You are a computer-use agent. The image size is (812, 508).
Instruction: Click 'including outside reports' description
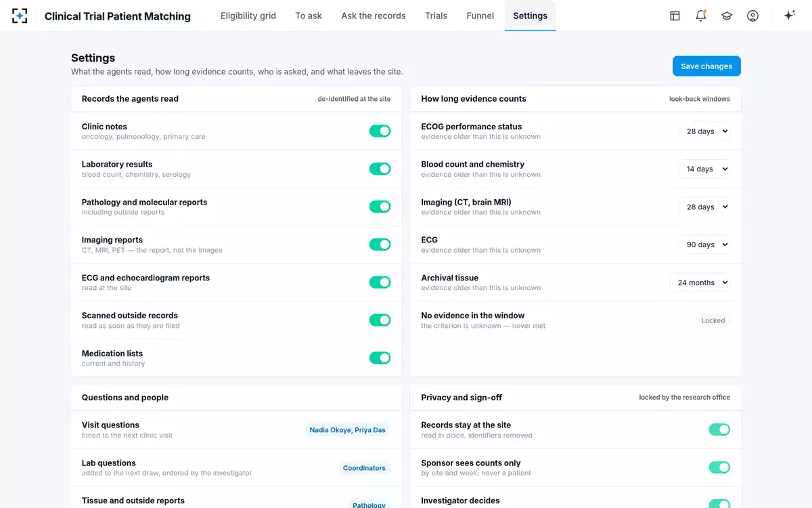pos(123,213)
